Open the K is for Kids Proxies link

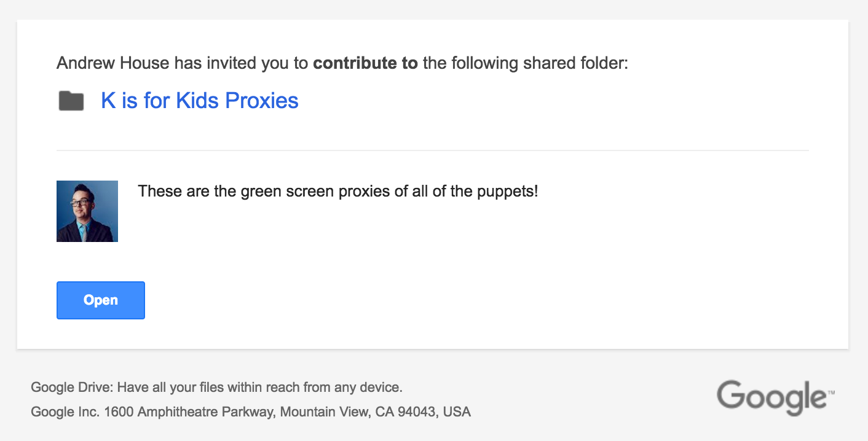click(199, 101)
